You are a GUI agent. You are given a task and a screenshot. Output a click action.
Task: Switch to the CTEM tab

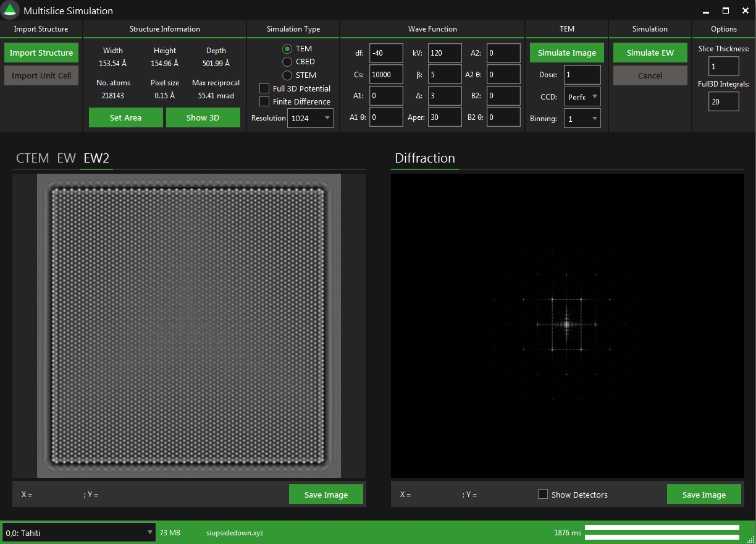click(32, 158)
